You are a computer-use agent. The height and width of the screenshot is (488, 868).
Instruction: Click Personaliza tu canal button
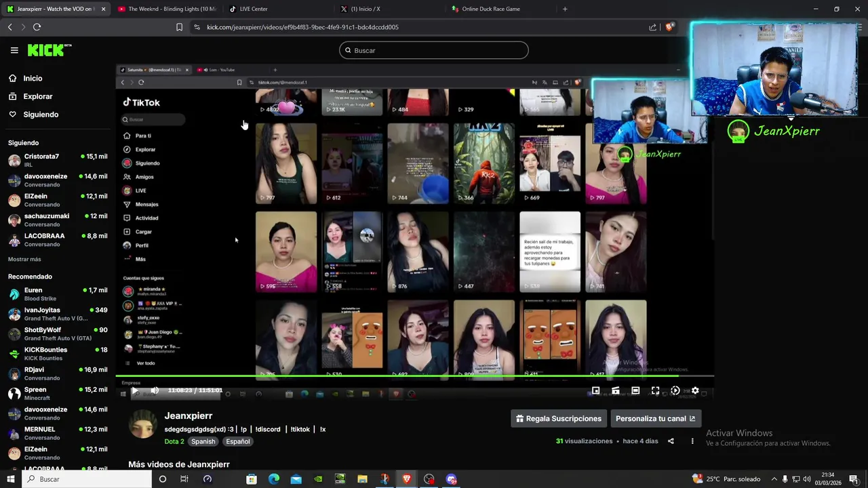pyautogui.click(x=656, y=418)
